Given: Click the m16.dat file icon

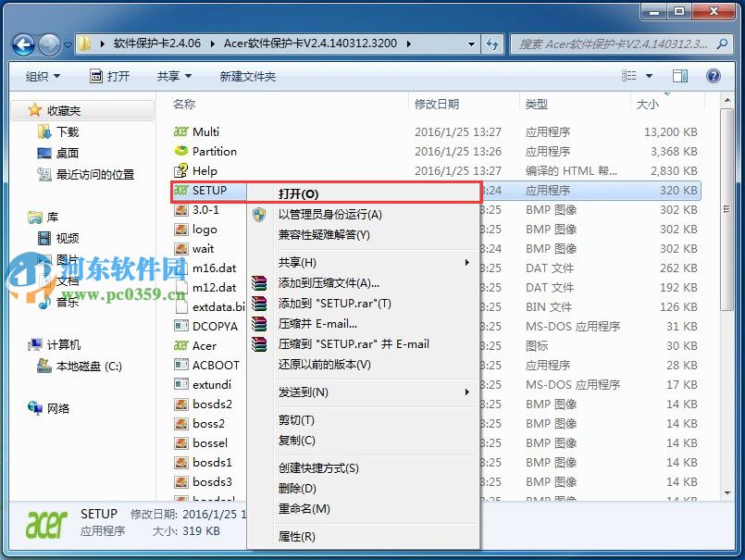Looking at the screenshot, I should [180, 268].
